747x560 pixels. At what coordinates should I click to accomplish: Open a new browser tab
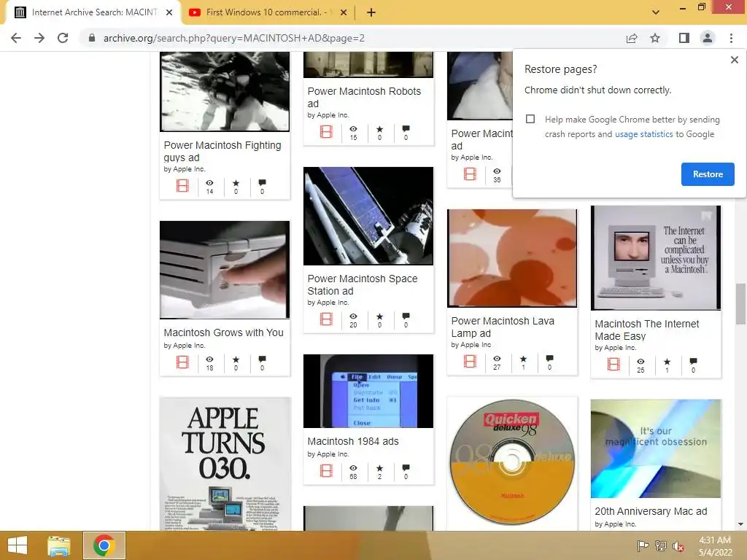pyautogui.click(x=371, y=12)
